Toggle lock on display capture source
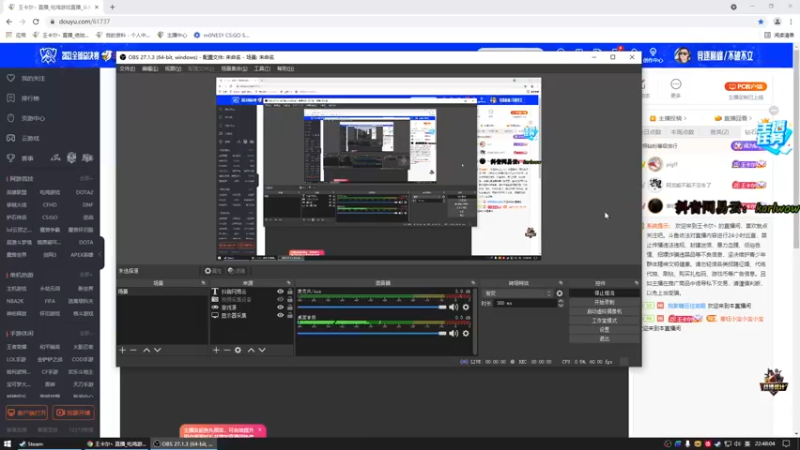Image resolution: width=800 pixels, height=450 pixels. click(290, 315)
